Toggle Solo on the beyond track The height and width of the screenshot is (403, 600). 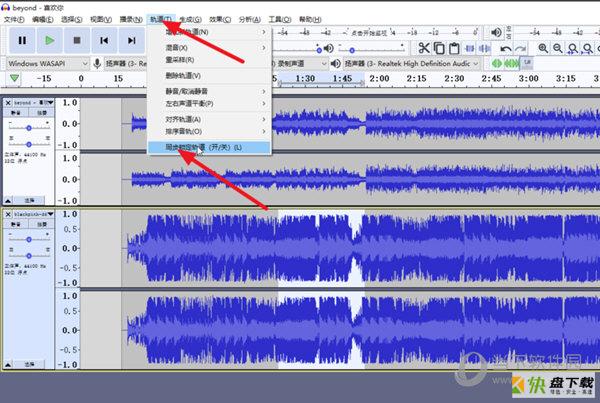(x=42, y=113)
